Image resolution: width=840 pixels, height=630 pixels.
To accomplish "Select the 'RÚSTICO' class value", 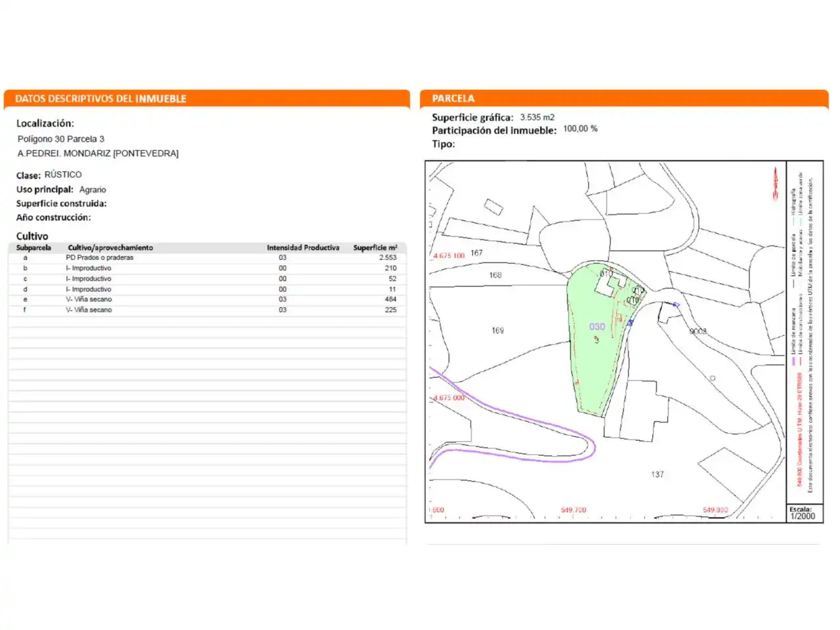I will click(x=63, y=175).
